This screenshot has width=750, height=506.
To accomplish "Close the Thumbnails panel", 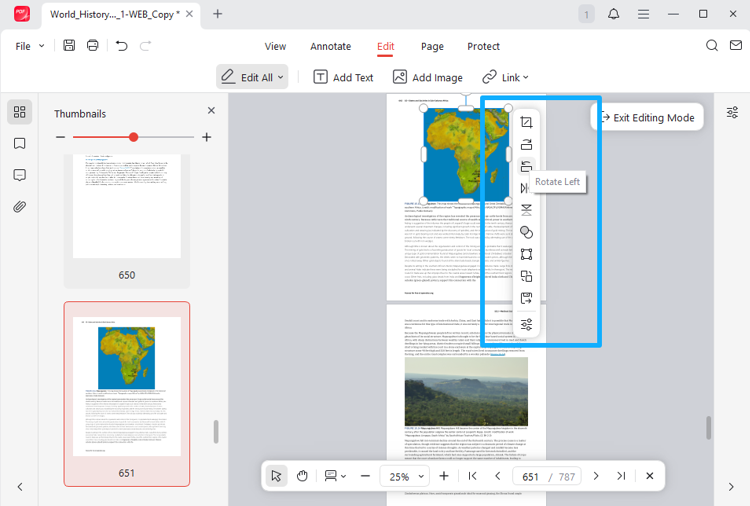I will click(211, 110).
